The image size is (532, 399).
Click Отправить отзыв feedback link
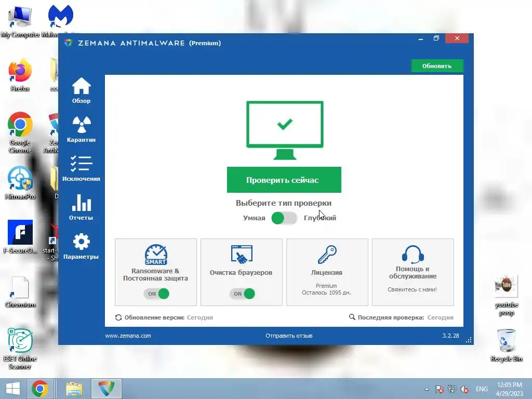pos(289,336)
